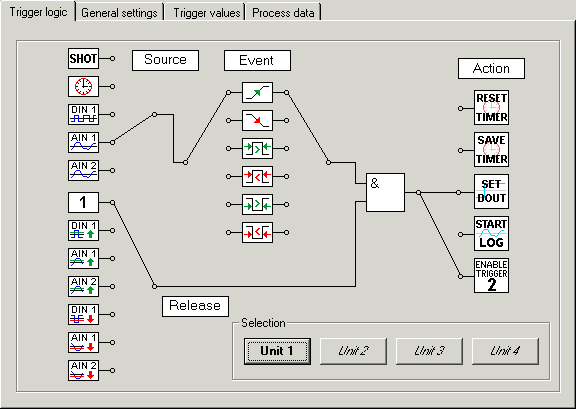Viewport: 576px width, 409px height.
Task: Pick the falling edge event icon
Action: [x=258, y=121]
